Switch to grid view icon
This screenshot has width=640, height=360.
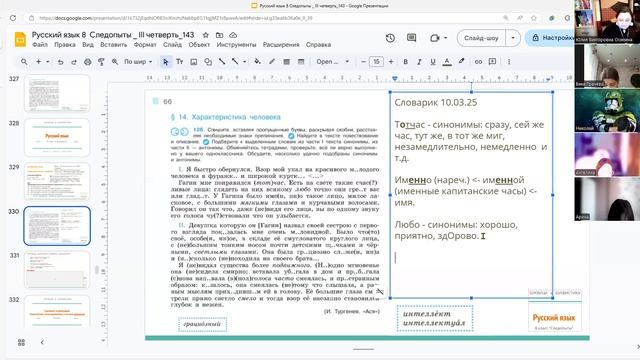click(x=22, y=342)
